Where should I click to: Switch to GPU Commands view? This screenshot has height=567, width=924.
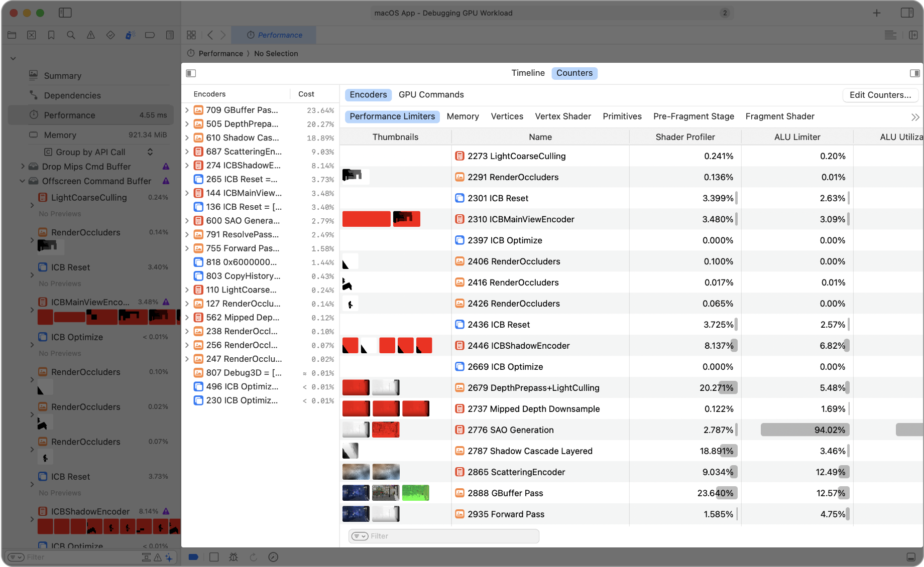431,95
